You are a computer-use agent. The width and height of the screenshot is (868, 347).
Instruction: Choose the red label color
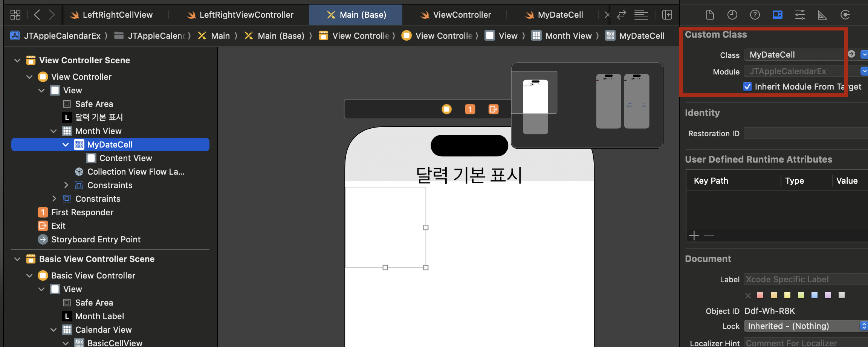(x=760, y=295)
